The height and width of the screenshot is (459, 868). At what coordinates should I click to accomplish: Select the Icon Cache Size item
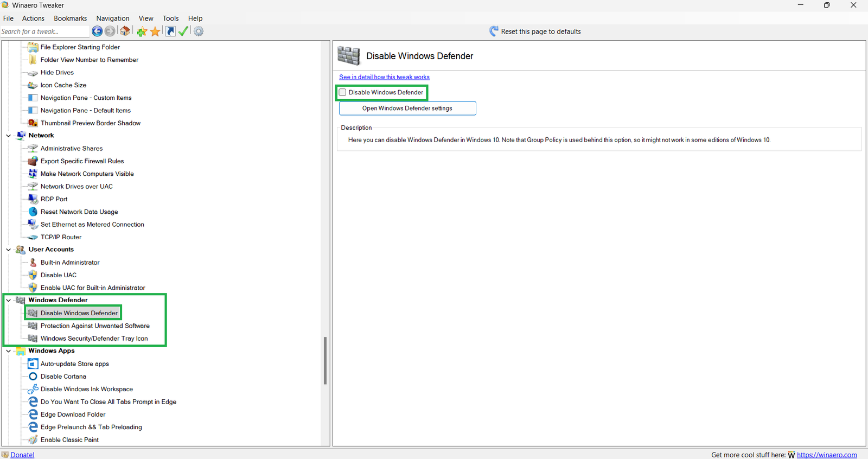[63, 85]
